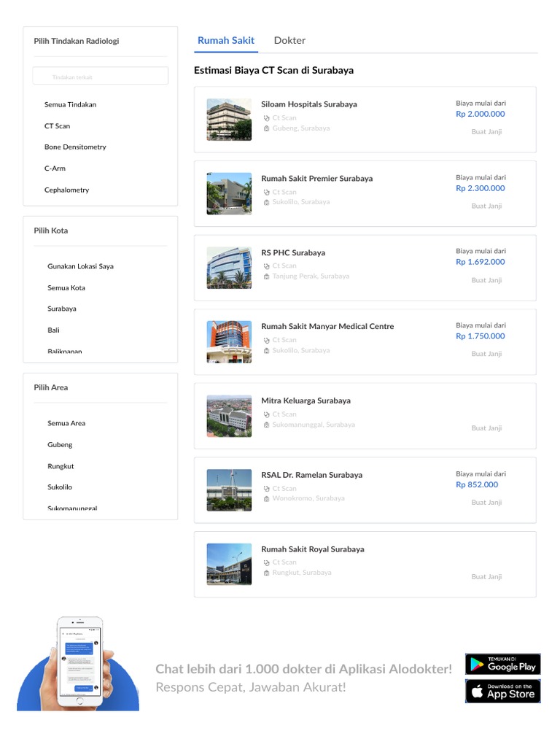Click stethoscope icon in Mitra Keluarga card
Screen dimensions: 560x747
tap(267, 415)
